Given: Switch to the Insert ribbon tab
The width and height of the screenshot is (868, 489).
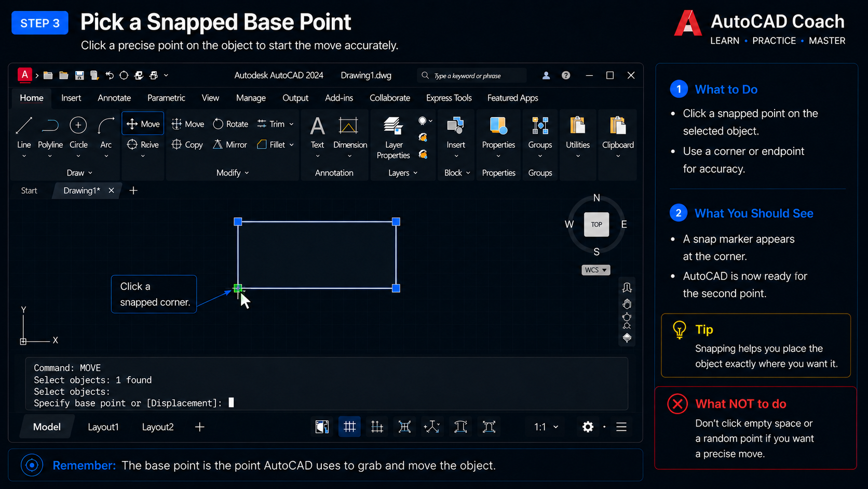Looking at the screenshot, I should pos(71,98).
